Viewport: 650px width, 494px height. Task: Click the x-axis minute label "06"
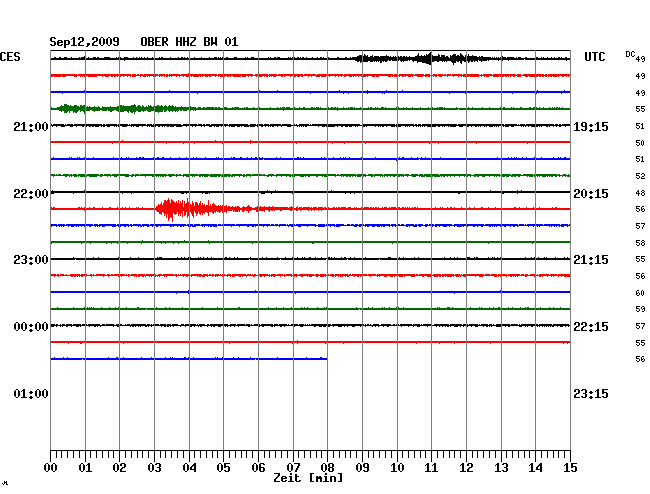[258, 468]
